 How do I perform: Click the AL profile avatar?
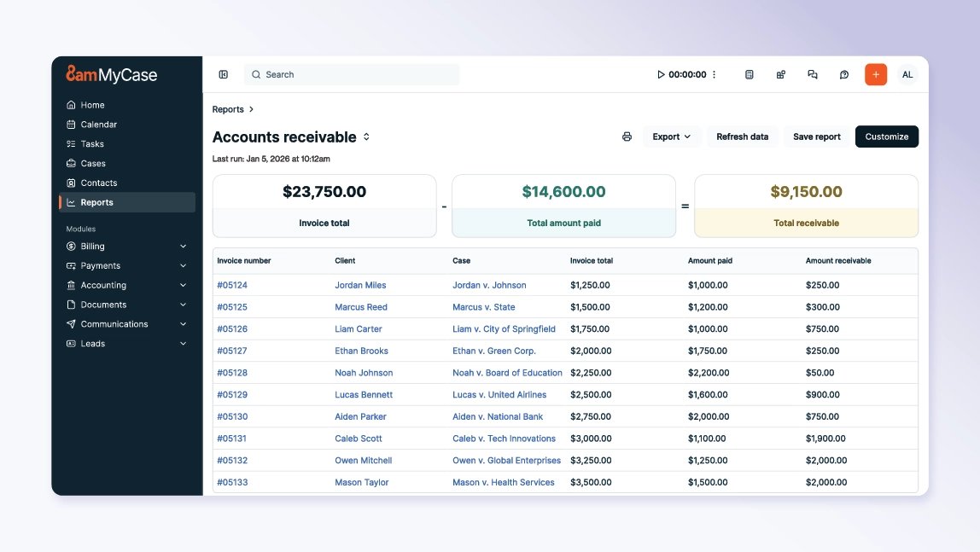coord(907,74)
